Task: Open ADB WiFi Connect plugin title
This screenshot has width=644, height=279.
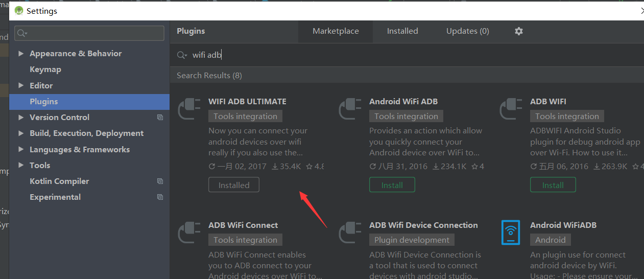Action: (x=243, y=225)
